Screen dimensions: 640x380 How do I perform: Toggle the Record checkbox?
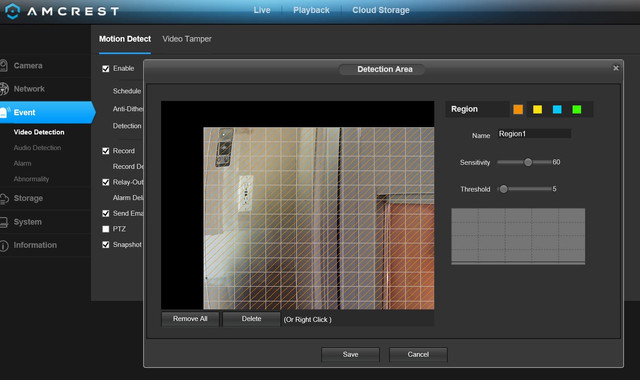(x=106, y=151)
